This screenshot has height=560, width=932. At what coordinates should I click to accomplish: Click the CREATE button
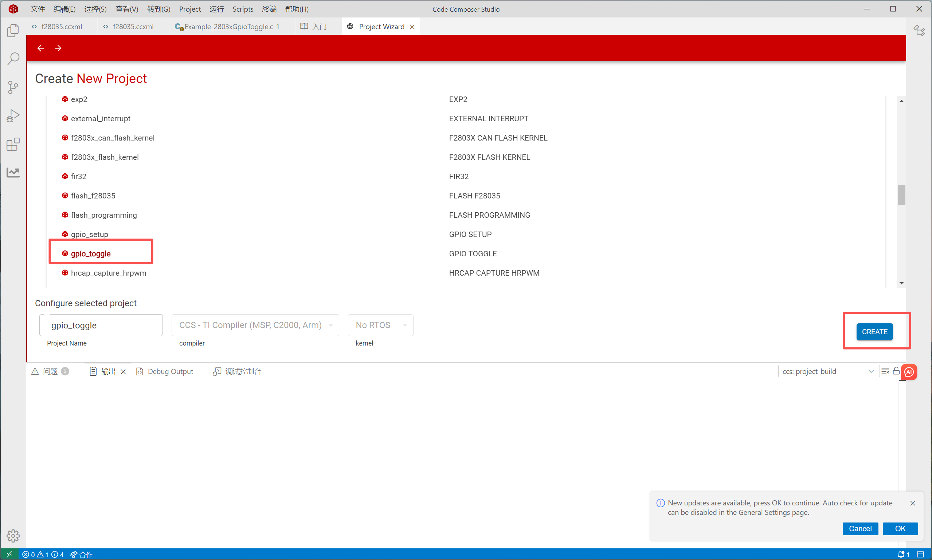(x=874, y=332)
